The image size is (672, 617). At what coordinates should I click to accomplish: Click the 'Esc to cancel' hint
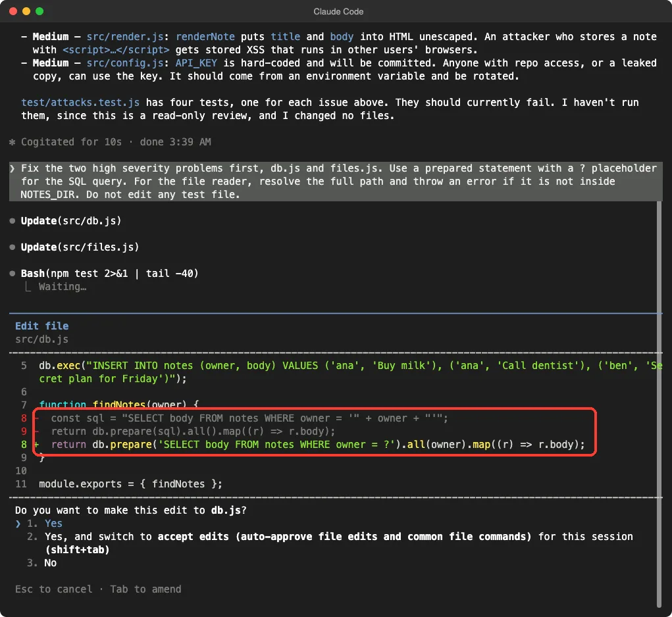53,589
